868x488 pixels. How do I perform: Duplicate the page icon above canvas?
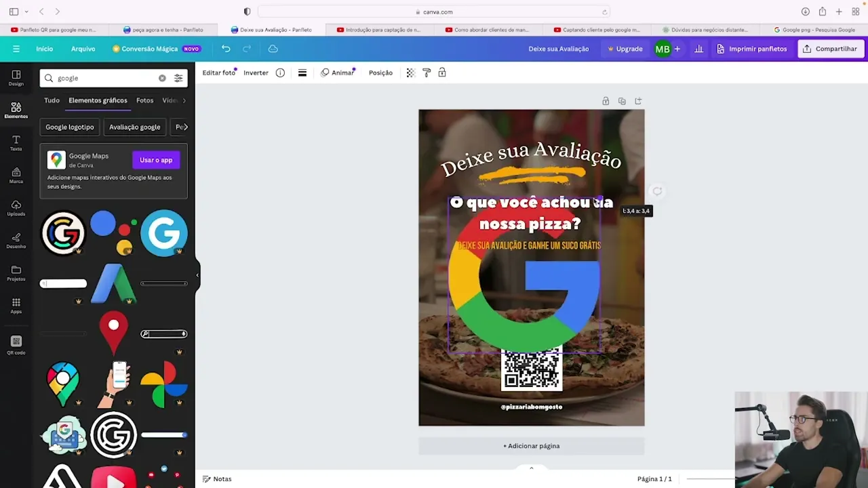[x=622, y=101]
